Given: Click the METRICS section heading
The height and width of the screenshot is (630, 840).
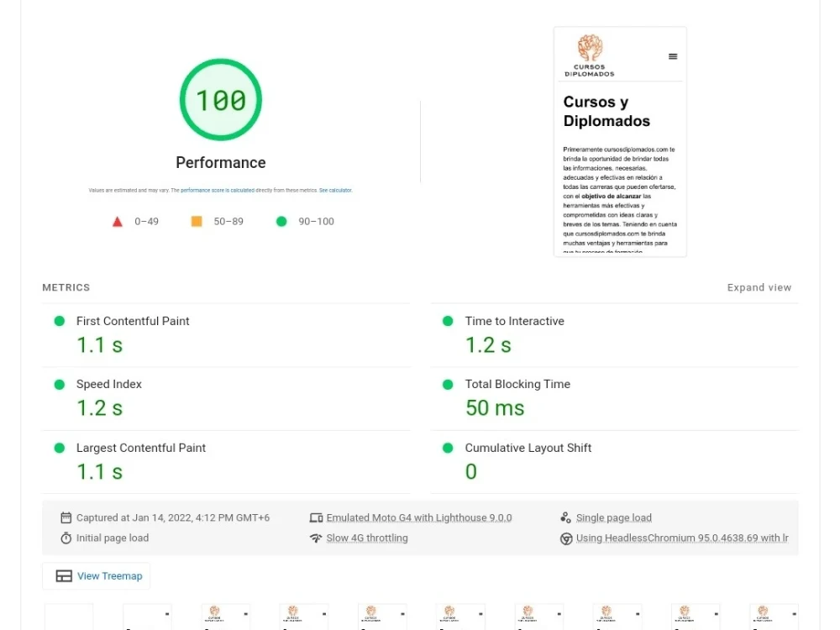Looking at the screenshot, I should pos(66,287).
